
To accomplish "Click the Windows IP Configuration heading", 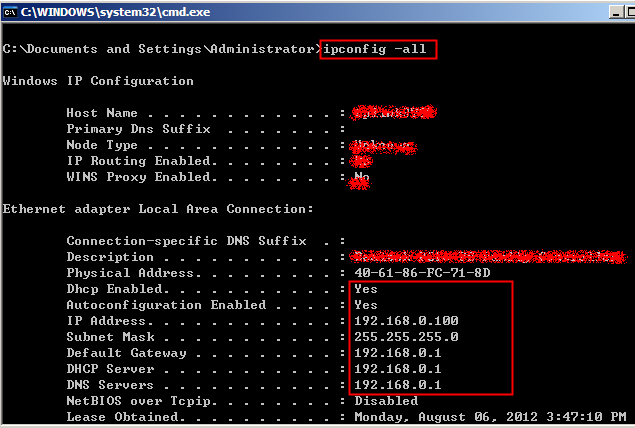I will [98, 81].
